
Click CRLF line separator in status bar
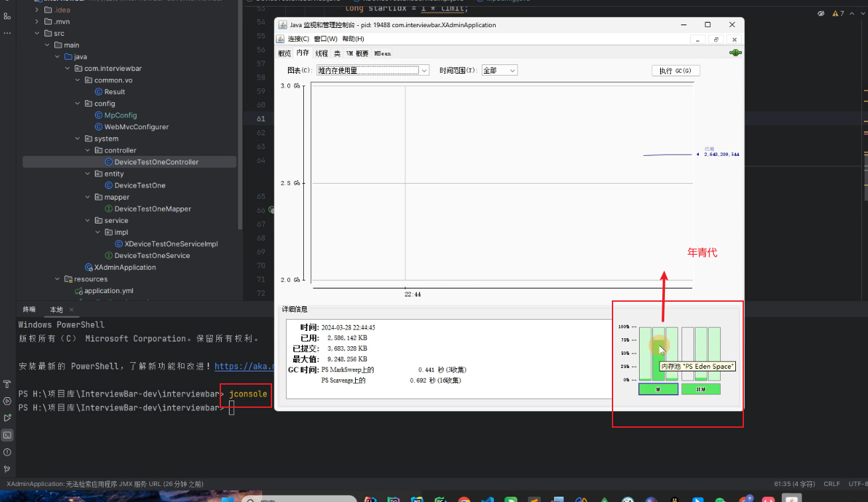[832, 484]
